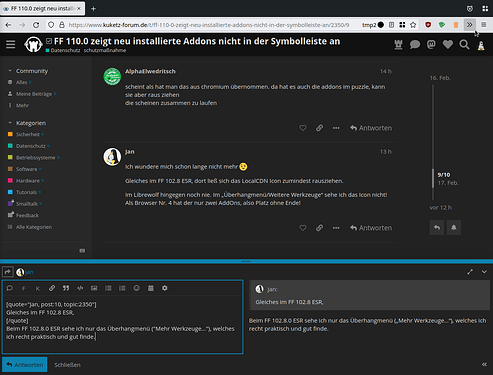The image size is (493, 375).
Task: Submit reply with the Antworten button
Action: [x=25, y=365]
